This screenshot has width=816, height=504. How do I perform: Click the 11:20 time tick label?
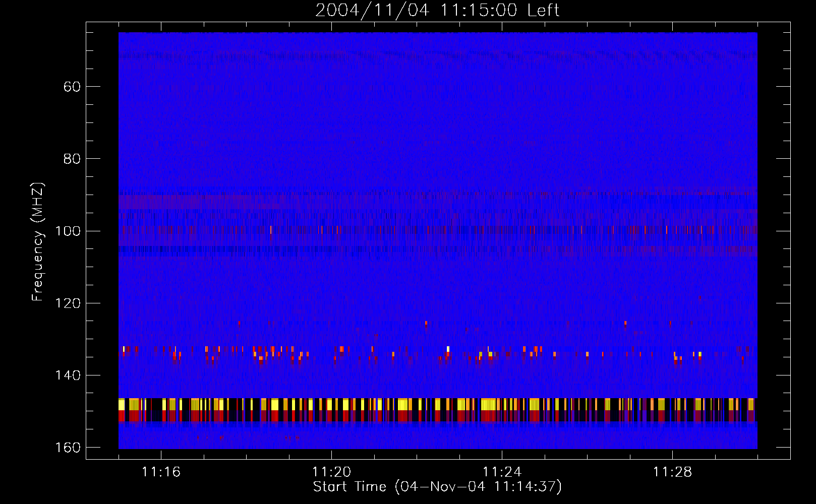[x=331, y=472]
